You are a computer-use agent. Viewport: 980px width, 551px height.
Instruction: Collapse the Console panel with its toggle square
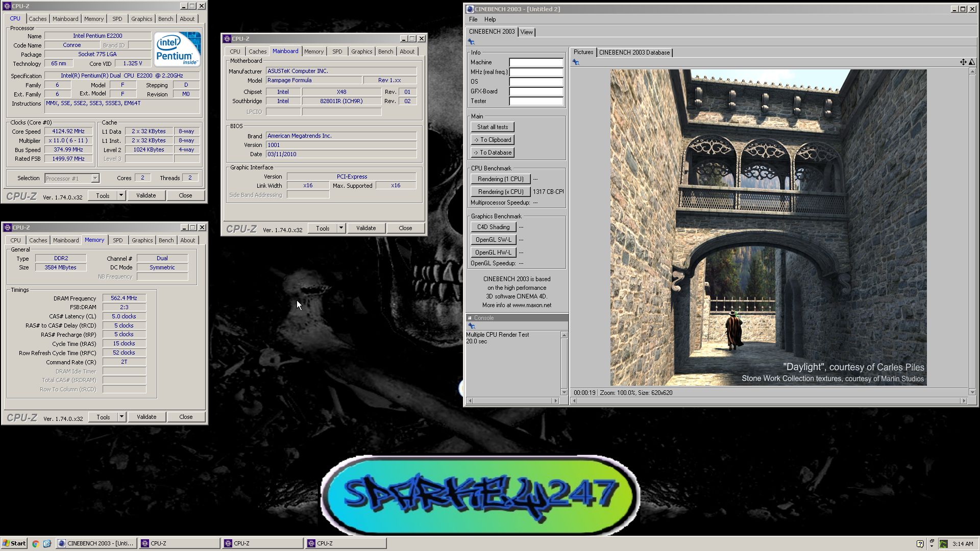pos(470,318)
